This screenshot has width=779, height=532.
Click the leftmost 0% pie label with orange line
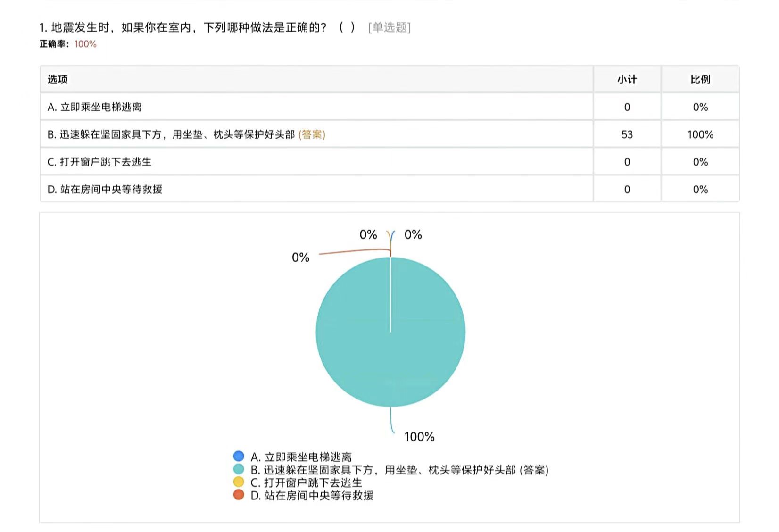point(300,258)
